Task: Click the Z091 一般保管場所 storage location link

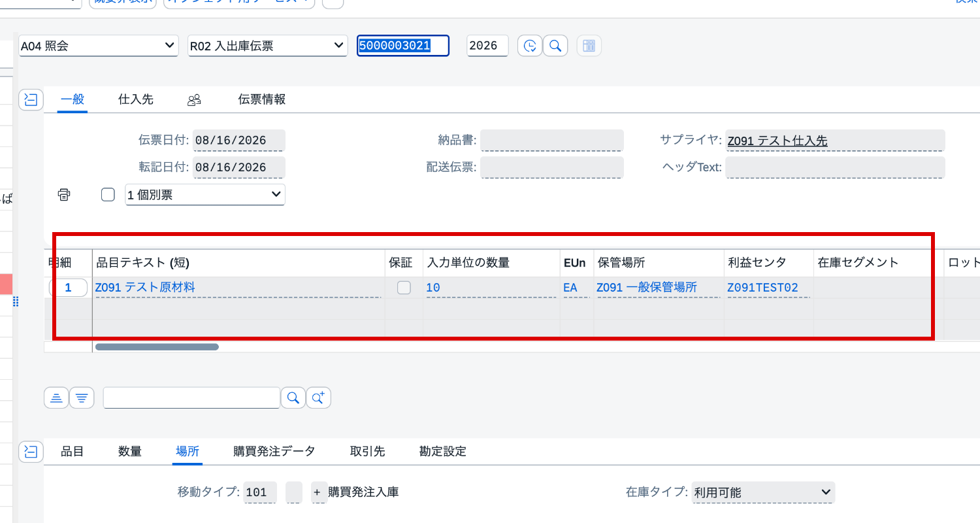Action: click(647, 288)
